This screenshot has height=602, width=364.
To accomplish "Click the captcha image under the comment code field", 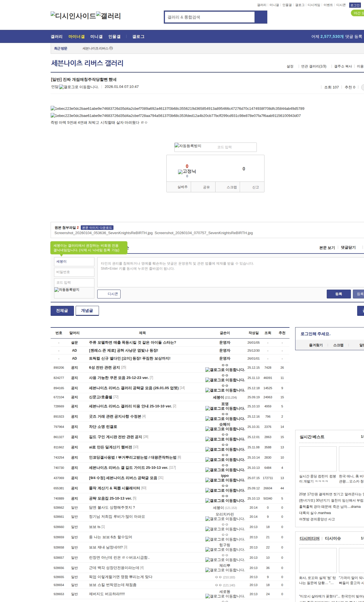I will pos(67,290).
